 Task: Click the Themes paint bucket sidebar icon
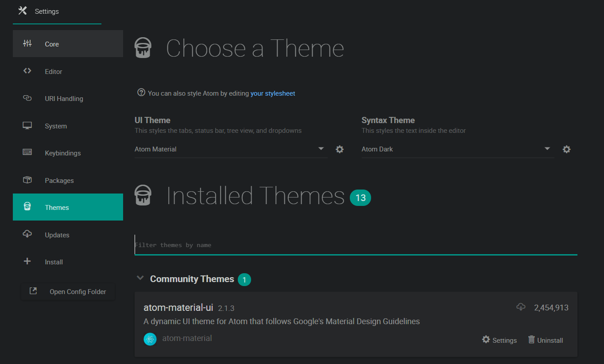27,207
